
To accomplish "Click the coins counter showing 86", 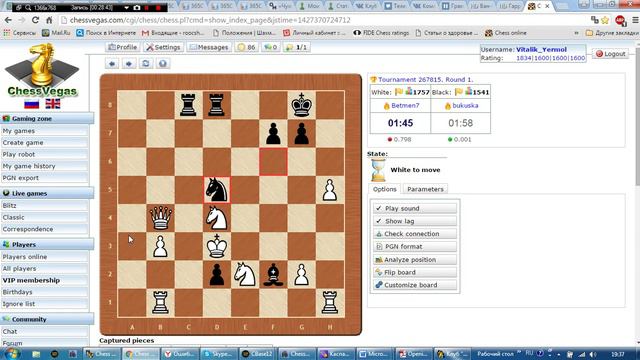I will coord(247,47).
